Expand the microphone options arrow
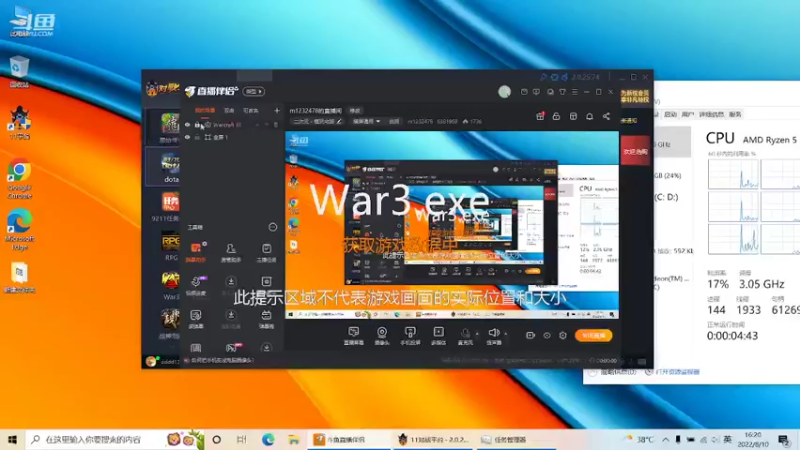The width and height of the screenshot is (800, 450). click(477, 334)
